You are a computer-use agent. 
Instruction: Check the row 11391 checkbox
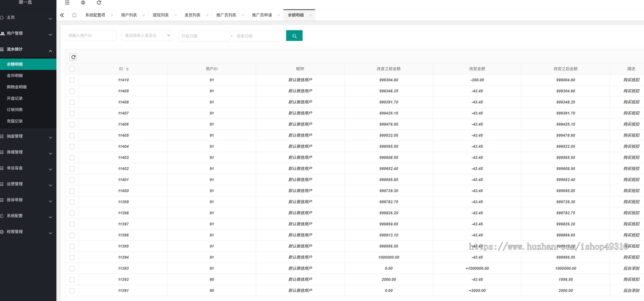pyautogui.click(x=72, y=290)
